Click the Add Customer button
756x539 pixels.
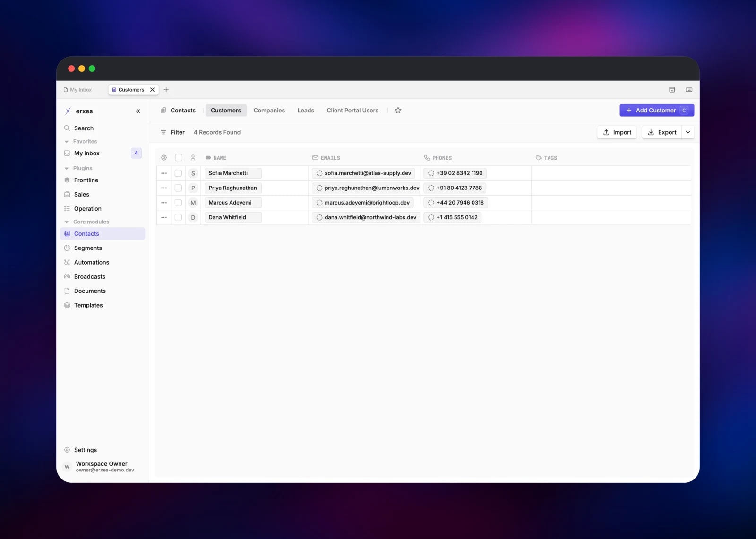tap(657, 110)
